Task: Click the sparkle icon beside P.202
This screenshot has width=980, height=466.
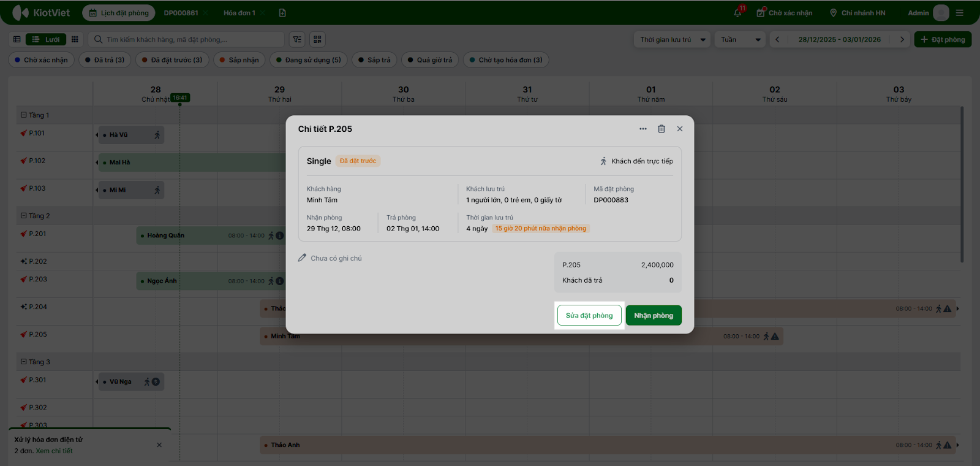Action: 23,261
